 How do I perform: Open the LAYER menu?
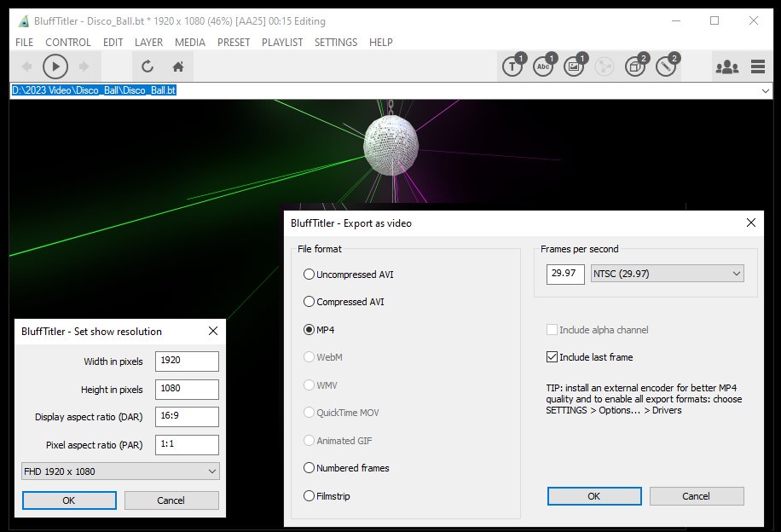click(149, 43)
